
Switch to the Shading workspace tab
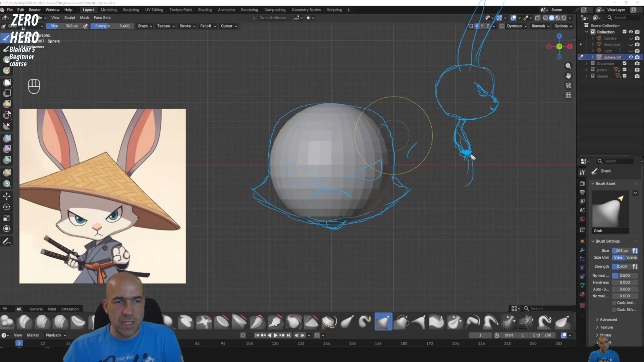[x=205, y=10]
